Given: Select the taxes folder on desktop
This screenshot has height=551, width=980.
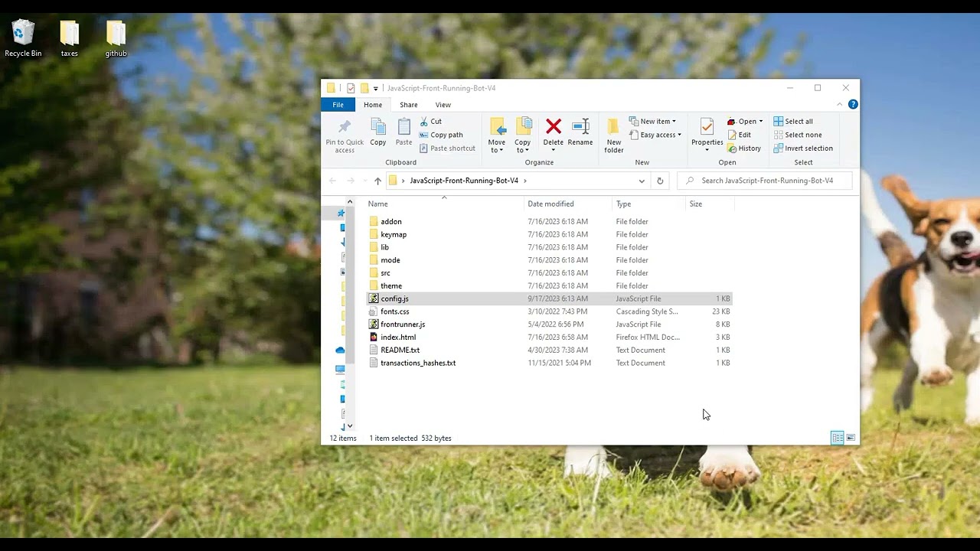Looking at the screenshot, I should [69, 38].
